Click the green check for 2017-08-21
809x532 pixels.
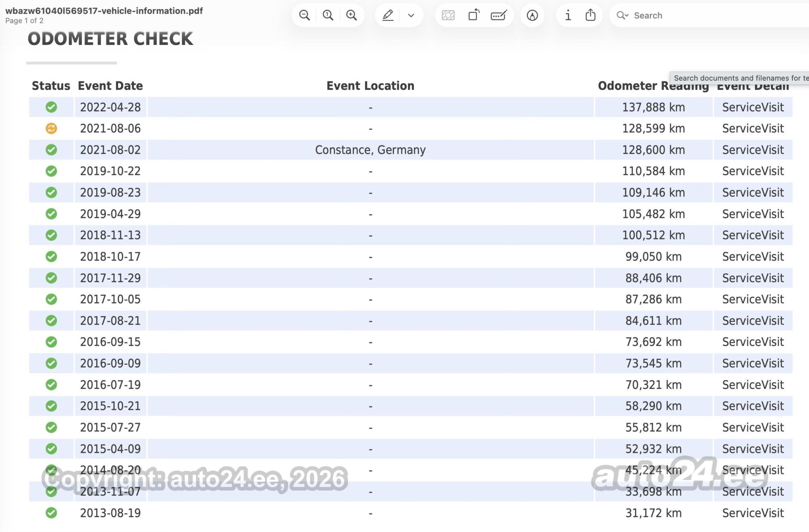click(51, 321)
